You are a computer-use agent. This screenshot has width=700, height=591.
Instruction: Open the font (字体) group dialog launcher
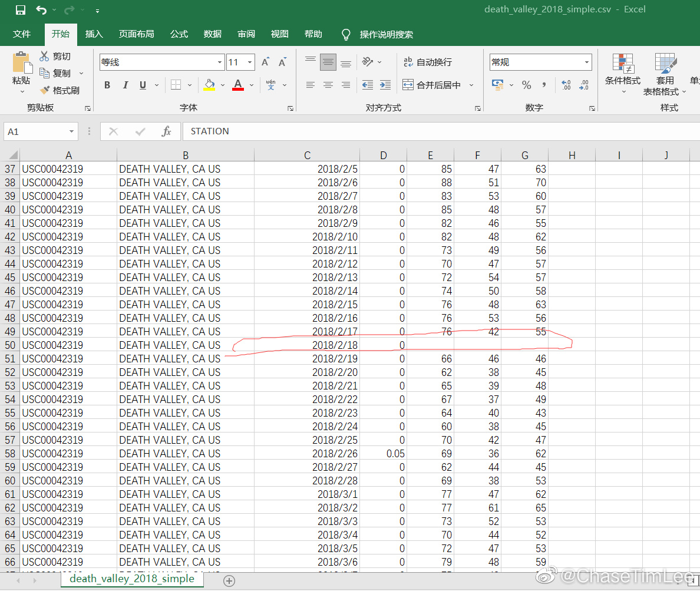point(290,108)
